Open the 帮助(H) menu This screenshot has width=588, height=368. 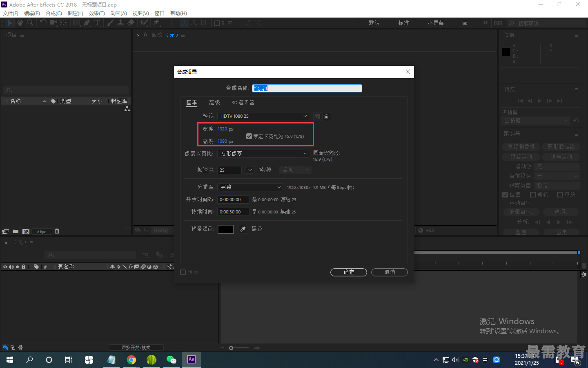(x=178, y=13)
